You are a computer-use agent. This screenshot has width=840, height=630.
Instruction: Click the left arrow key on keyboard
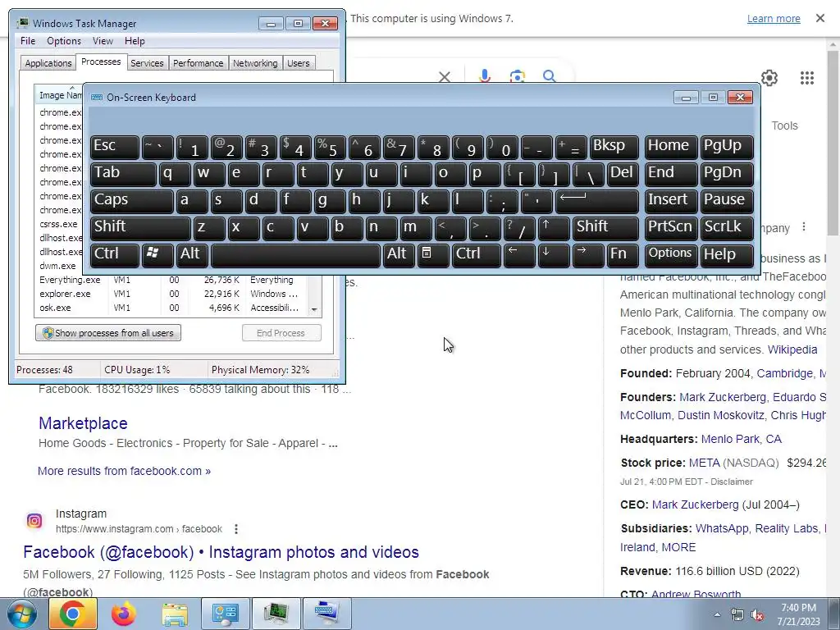click(518, 254)
